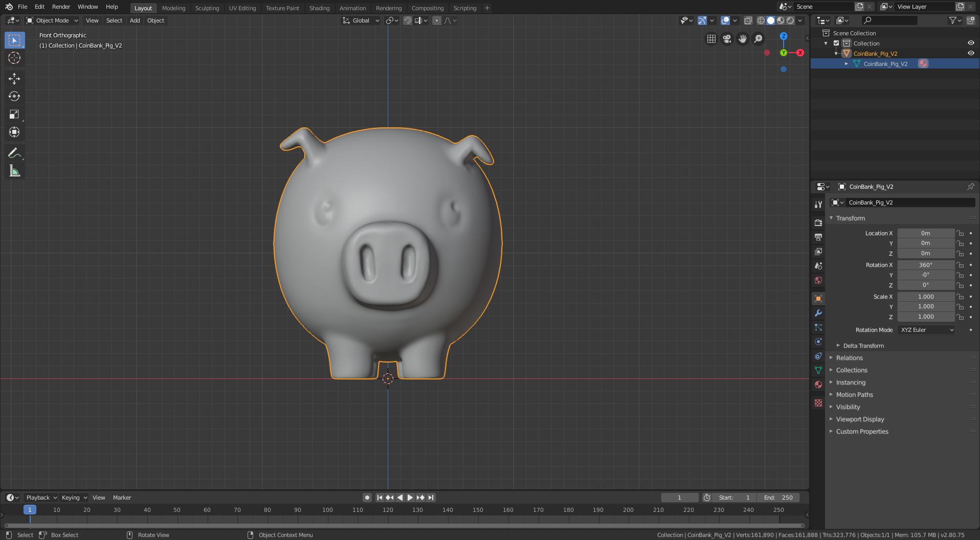The height and width of the screenshot is (540, 980).
Task: Open the Render menu
Action: click(61, 7)
